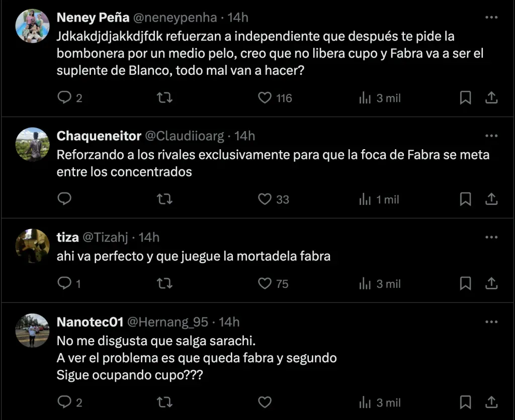Image resolution: width=515 pixels, height=420 pixels.
Task: Share tiza's tweet
Action: (x=491, y=284)
